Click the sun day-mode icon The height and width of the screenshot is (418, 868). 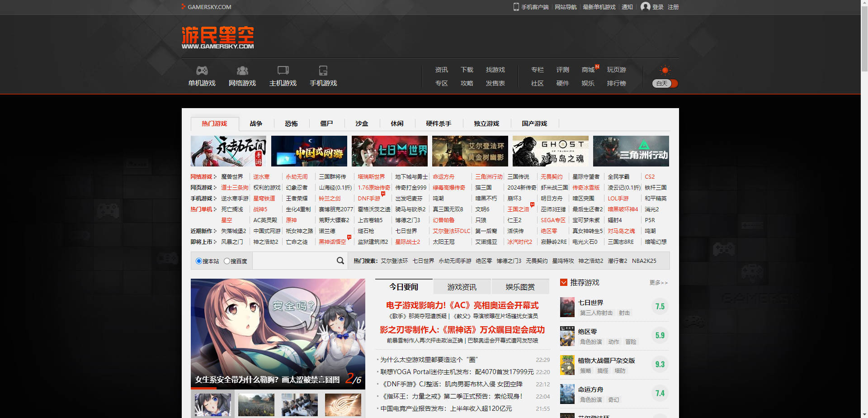coord(665,70)
